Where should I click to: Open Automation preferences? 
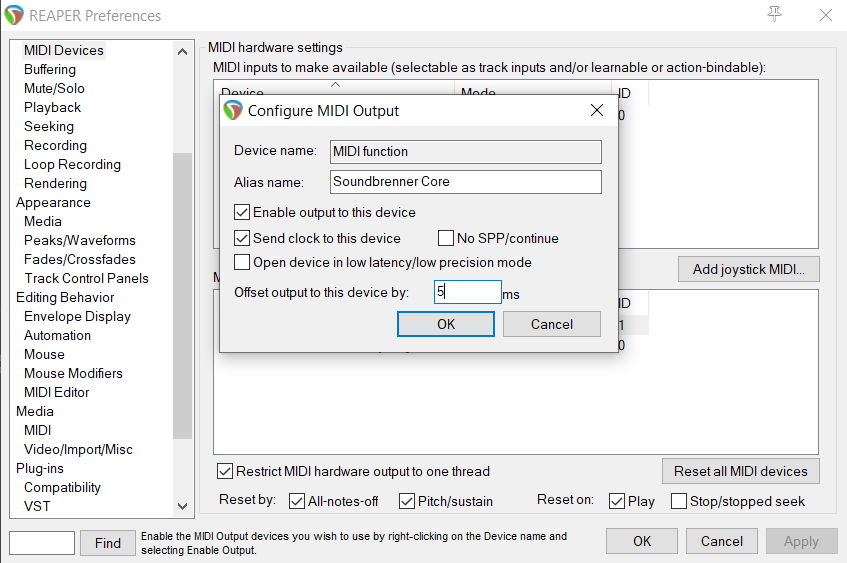pyautogui.click(x=57, y=336)
